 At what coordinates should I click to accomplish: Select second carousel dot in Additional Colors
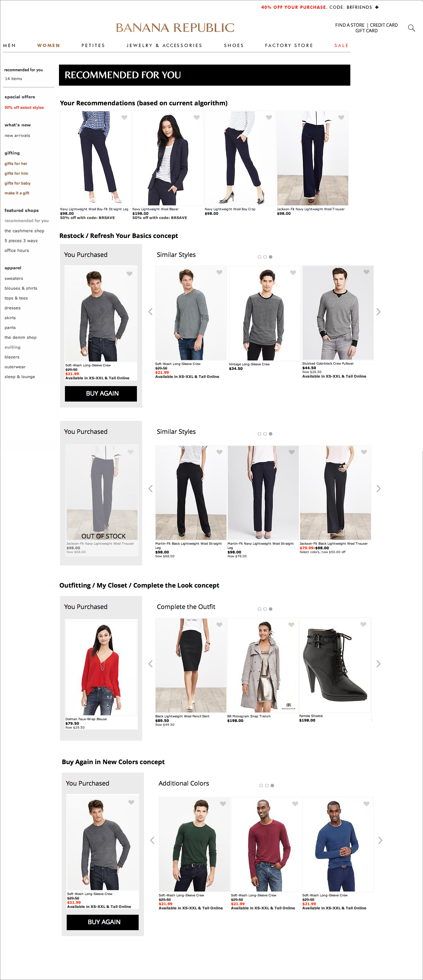[x=267, y=786]
